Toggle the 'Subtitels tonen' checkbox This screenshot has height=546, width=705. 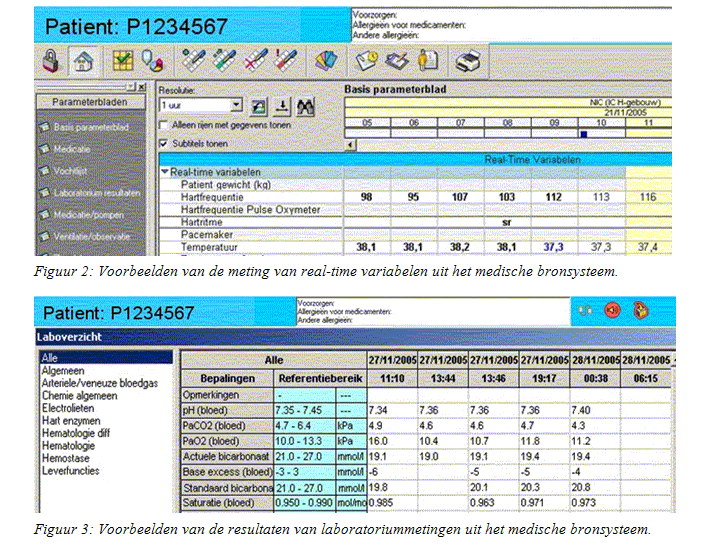(164, 143)
